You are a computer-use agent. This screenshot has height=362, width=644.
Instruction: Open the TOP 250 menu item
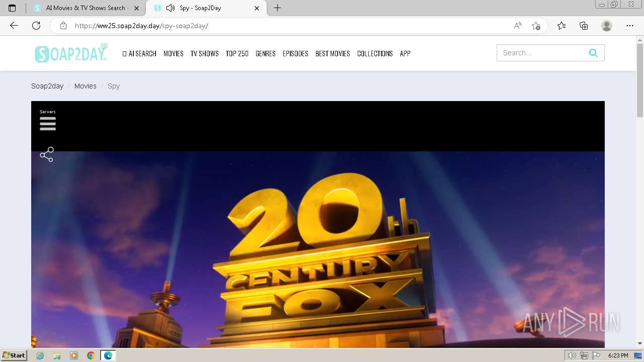[237, 53]
